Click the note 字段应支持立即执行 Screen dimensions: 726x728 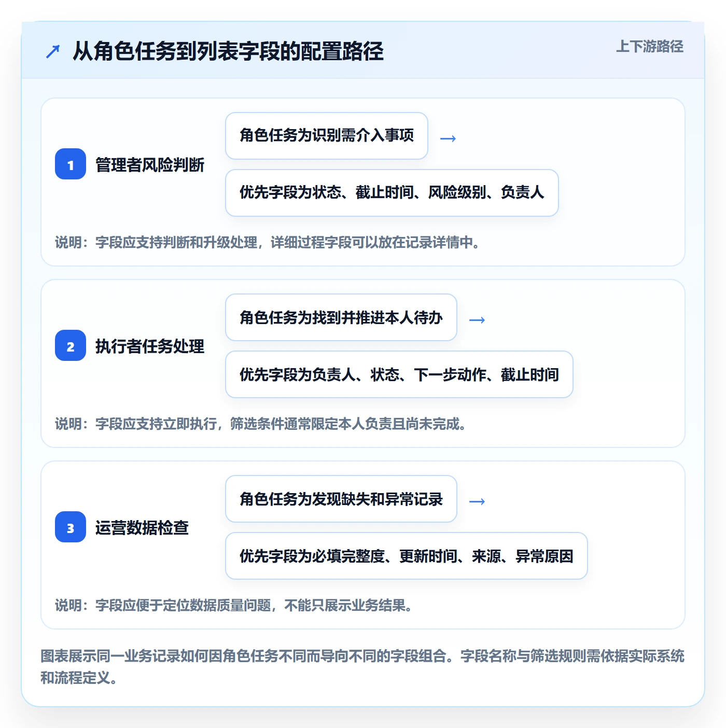260,424
